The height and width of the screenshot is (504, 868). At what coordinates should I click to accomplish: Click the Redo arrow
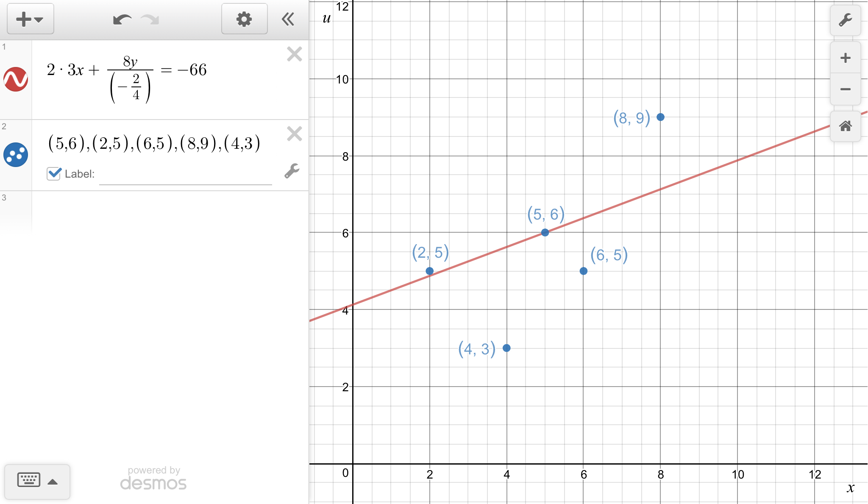150,19
